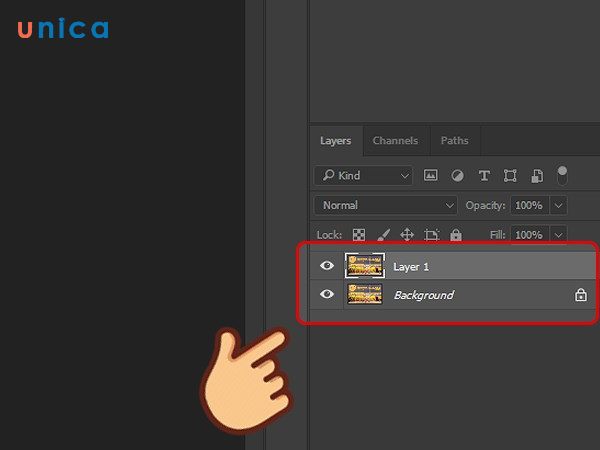Select the Layer 1 name
Screen dimensions: 600x450
pos(411,267)
